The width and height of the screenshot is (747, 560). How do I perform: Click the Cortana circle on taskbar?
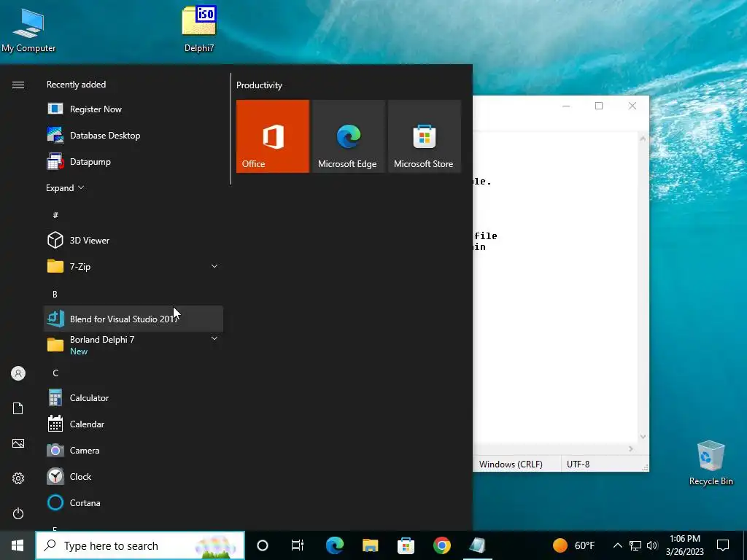[x=263, y=545]
